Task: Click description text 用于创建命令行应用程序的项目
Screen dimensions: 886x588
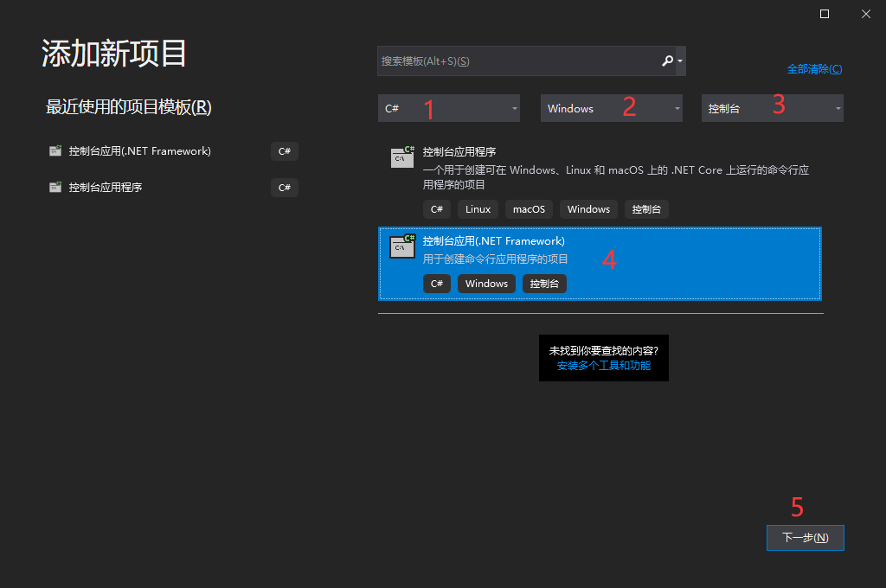Action: coord(496,259)
